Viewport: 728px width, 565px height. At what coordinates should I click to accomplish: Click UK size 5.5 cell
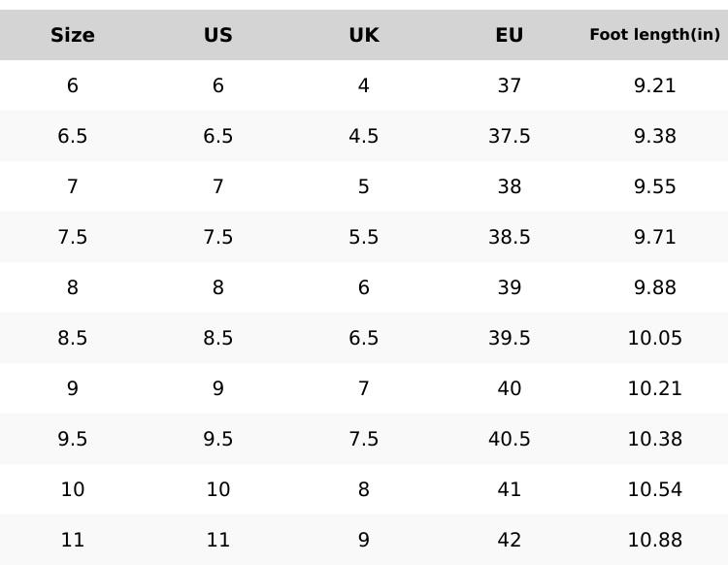tap(364, 237)
